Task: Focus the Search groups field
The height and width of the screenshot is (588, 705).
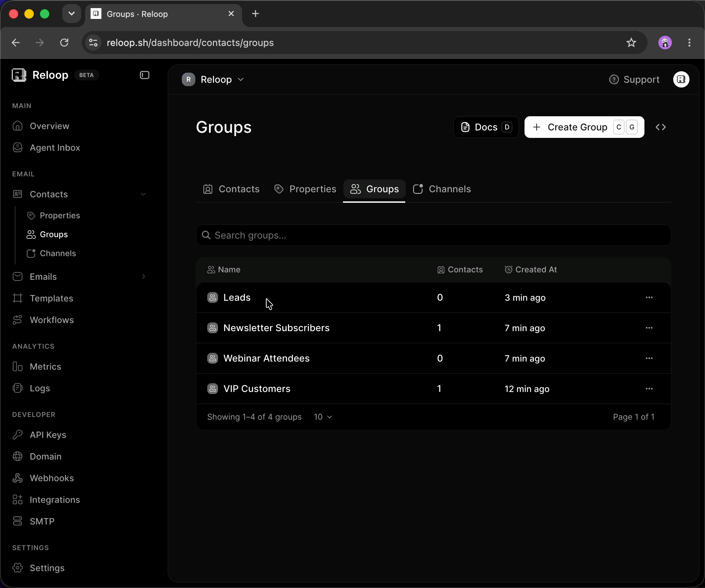Action: (x=434, y=235)
